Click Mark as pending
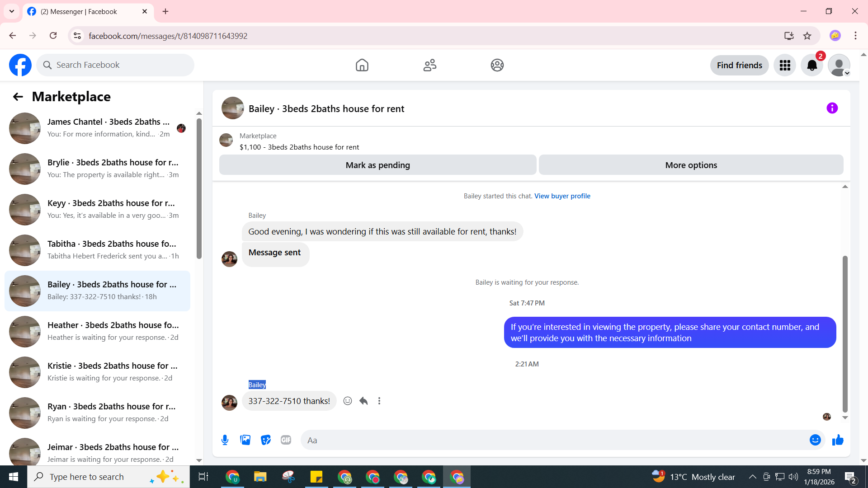 (377, 165)
